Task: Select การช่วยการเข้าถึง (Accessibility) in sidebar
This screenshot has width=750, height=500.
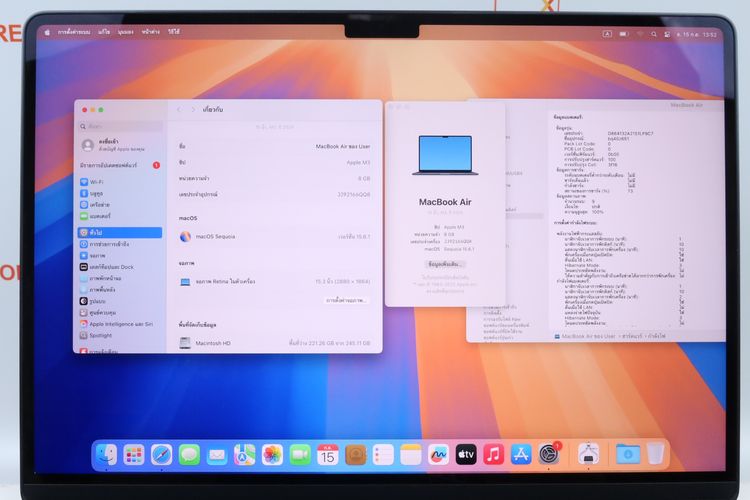Action: 120,244
